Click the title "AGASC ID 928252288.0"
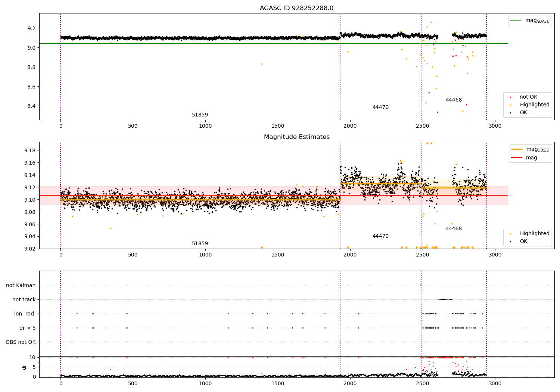 (296, 8)
